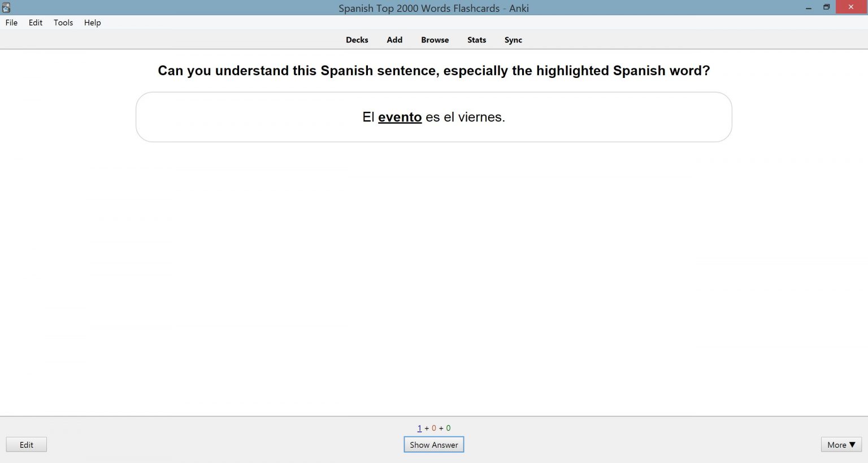
Task: Open the Decks screen
Action: (x=357, y=40)
